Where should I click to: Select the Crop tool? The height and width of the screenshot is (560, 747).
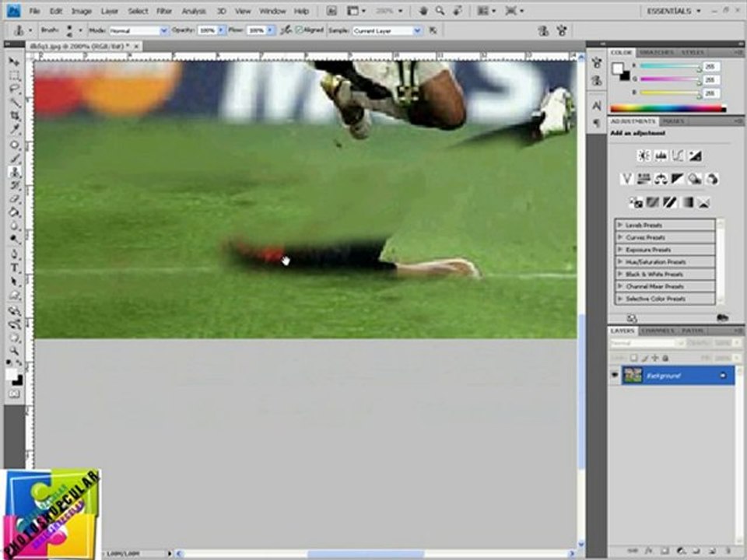coord(14,116)
